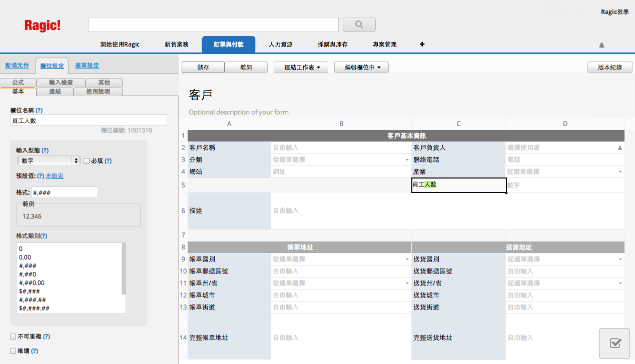Enable the 必填 checkbox

click(87, 161)
